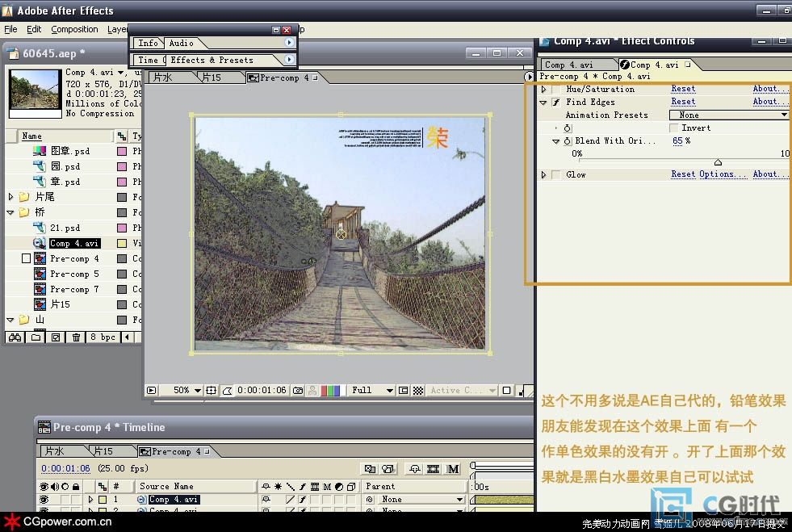This screenshot has width=792, height=532.
Task: Toggle the mask visibility icon in viewer
Action: (x=228, y=390)
